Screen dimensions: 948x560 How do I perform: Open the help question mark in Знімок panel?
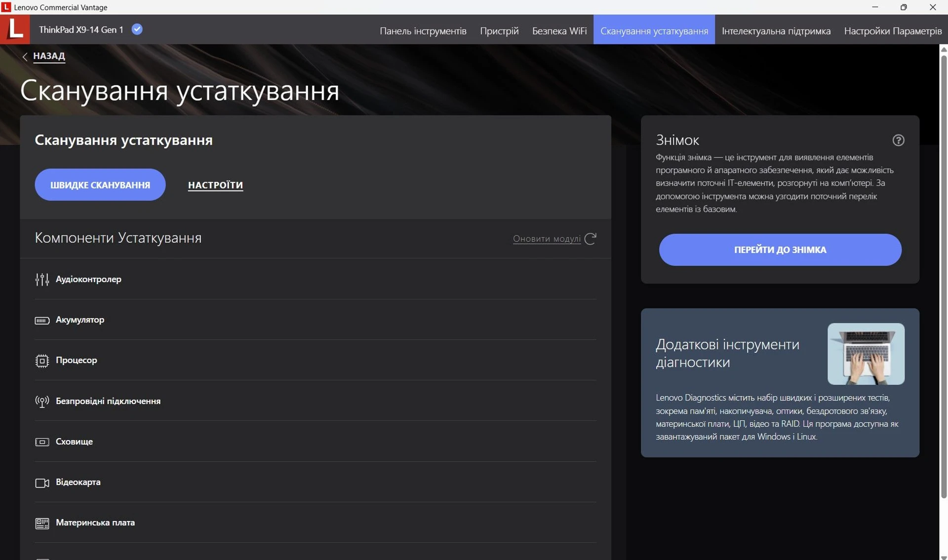(x=898, y=140)
